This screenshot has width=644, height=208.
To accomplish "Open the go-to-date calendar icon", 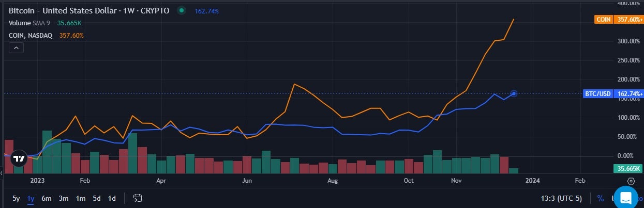I will point(138,198).
